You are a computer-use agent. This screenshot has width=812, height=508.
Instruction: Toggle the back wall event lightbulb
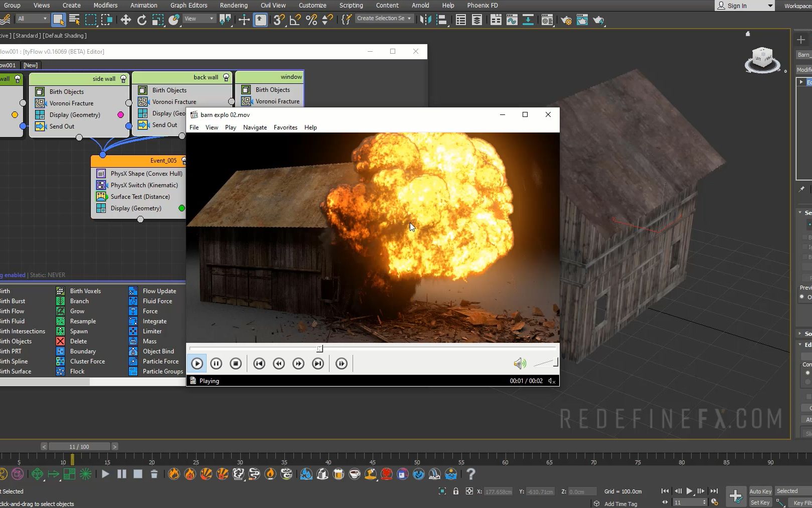click(226, 77)
